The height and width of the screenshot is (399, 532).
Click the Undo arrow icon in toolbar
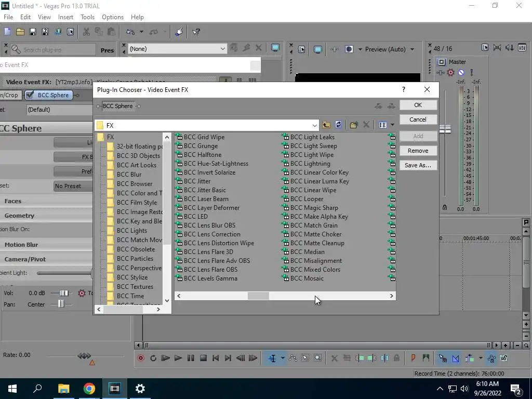(130, 32)
